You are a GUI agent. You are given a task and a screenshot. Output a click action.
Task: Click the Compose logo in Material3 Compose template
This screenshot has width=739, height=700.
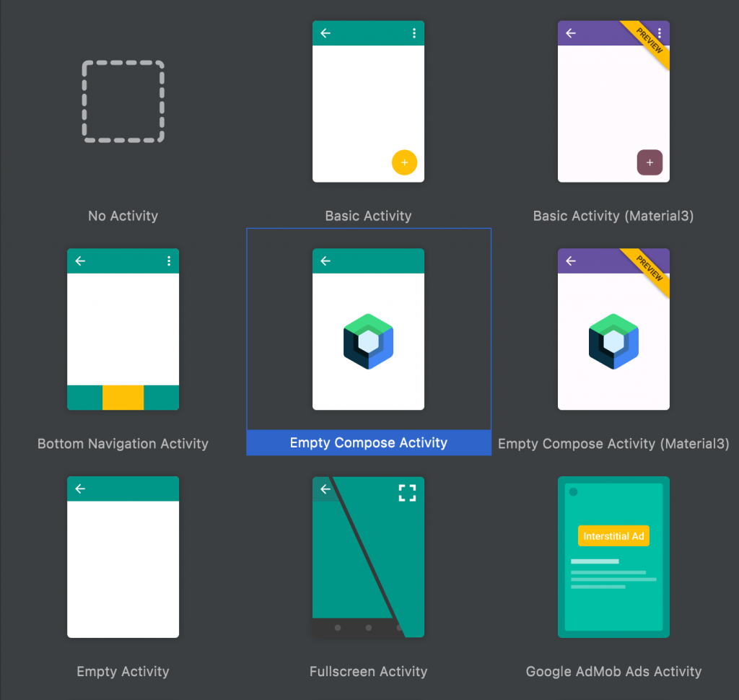[613, 341]
